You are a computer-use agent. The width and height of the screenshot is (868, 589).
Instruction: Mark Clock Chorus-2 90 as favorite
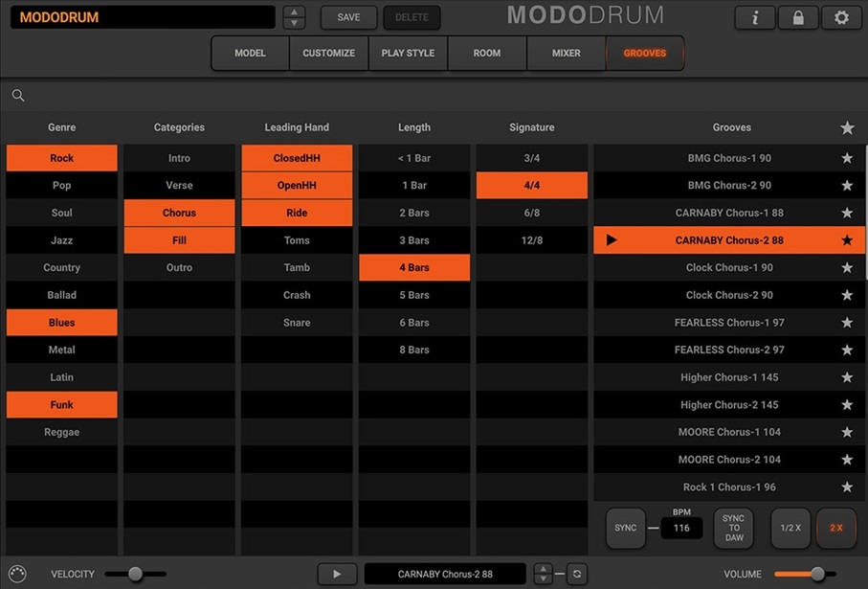(847, 295)
